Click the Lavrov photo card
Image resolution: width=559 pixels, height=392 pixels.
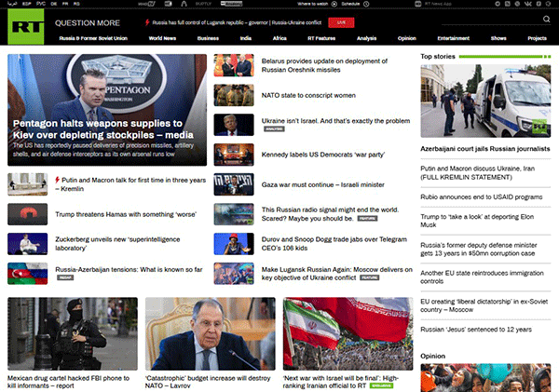point(211,334)
